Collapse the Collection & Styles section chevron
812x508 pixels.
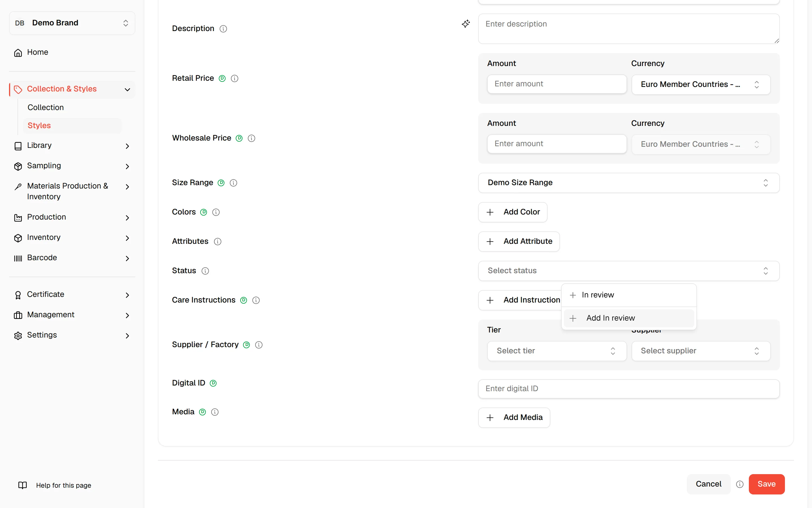(x=127, y=89)
